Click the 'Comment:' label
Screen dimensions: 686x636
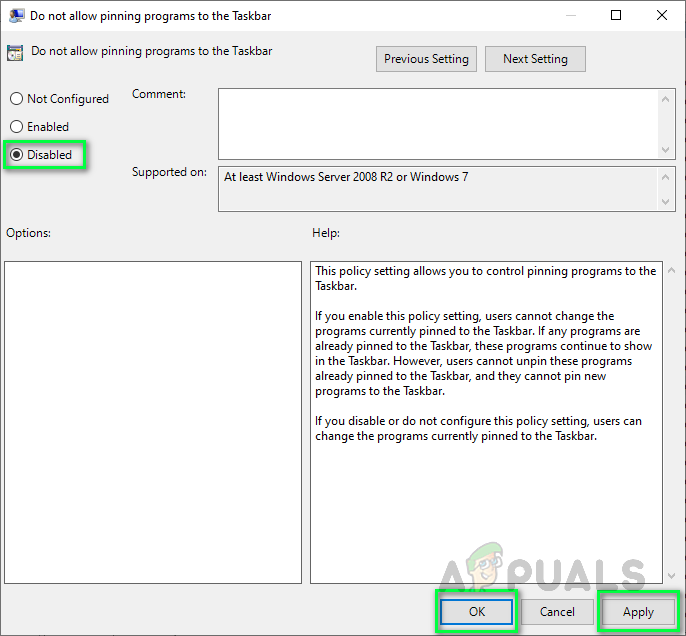click(159, 94)
